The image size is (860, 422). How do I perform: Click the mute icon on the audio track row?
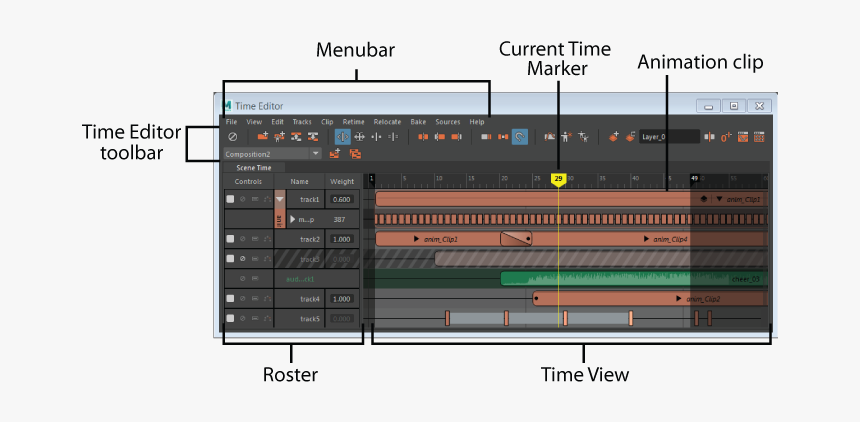[x=242, y=278]
